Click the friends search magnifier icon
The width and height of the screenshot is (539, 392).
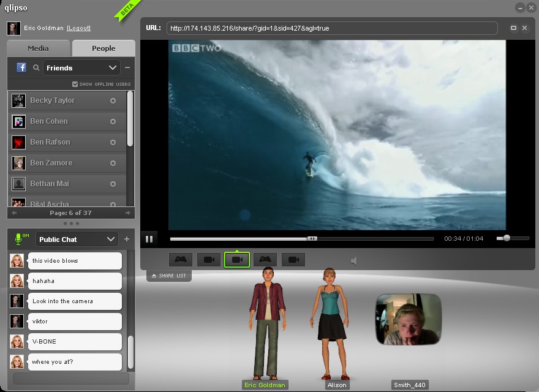click(36, 68)
